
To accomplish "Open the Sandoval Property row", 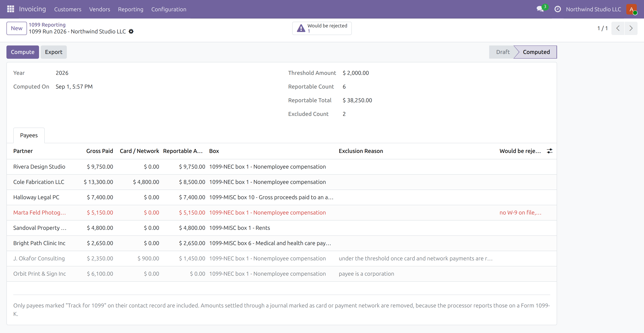I will [x=282, y=228].
